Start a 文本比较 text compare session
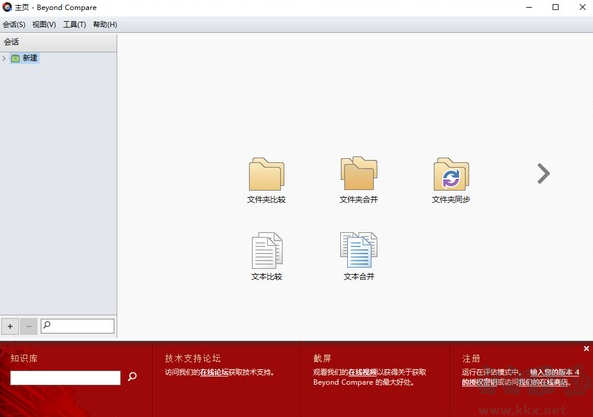Screen dimensions: 593x417 (x=267, y=256)
